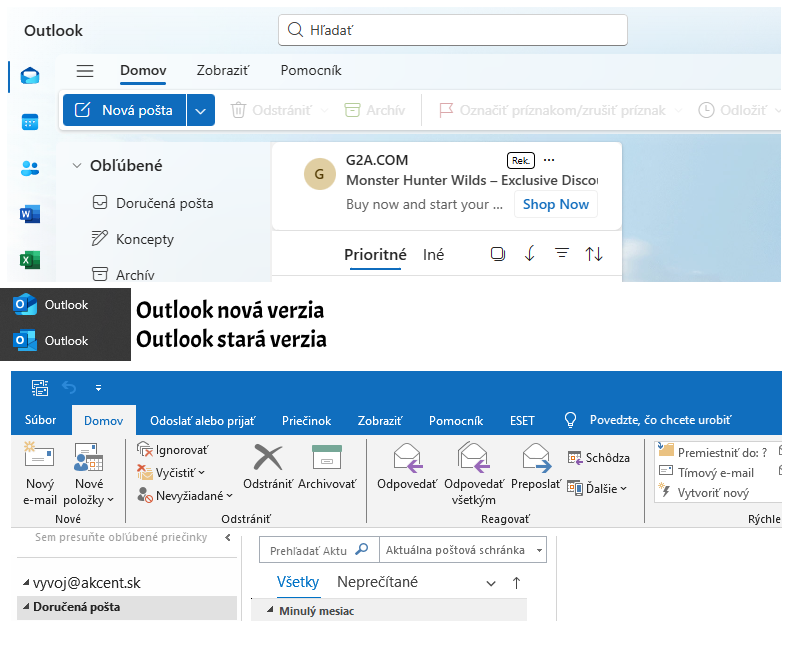Expand the Nová pošta dropdown arrow
The width and height of the screenshot is (800, 650).
point(201,110)
